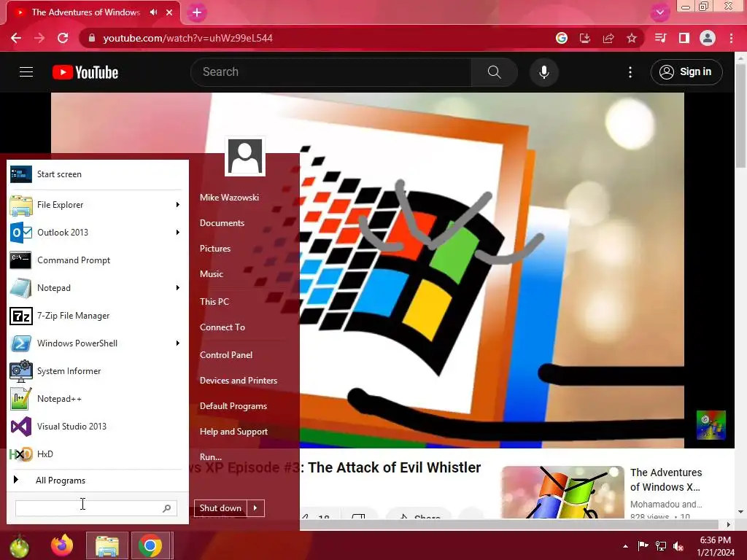This screenshot has width=747, height=560.
Task: Click the Shut down button
Action: tap(220, 508)
